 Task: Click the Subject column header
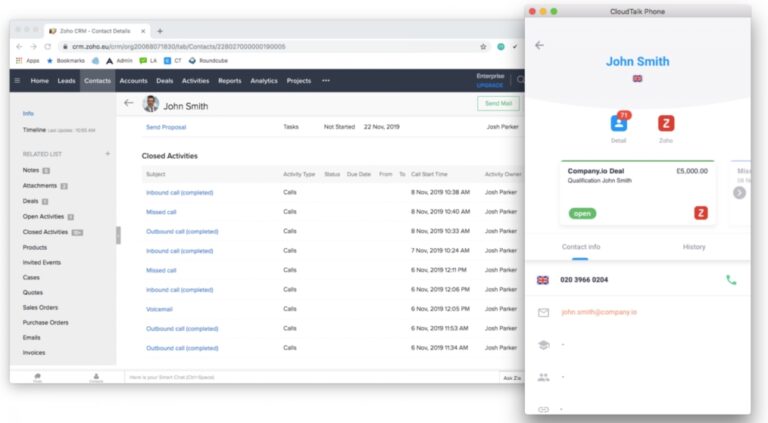point(156,174)
